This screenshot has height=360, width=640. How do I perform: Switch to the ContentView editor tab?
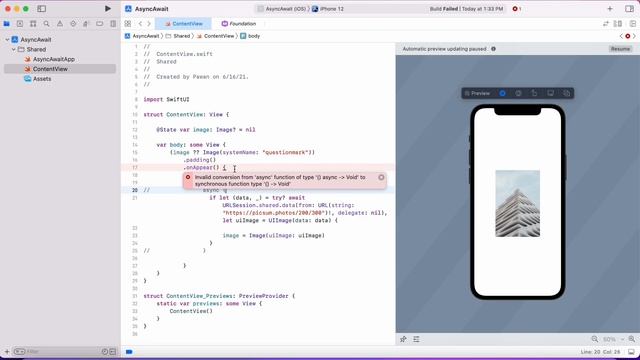(183, 24)
